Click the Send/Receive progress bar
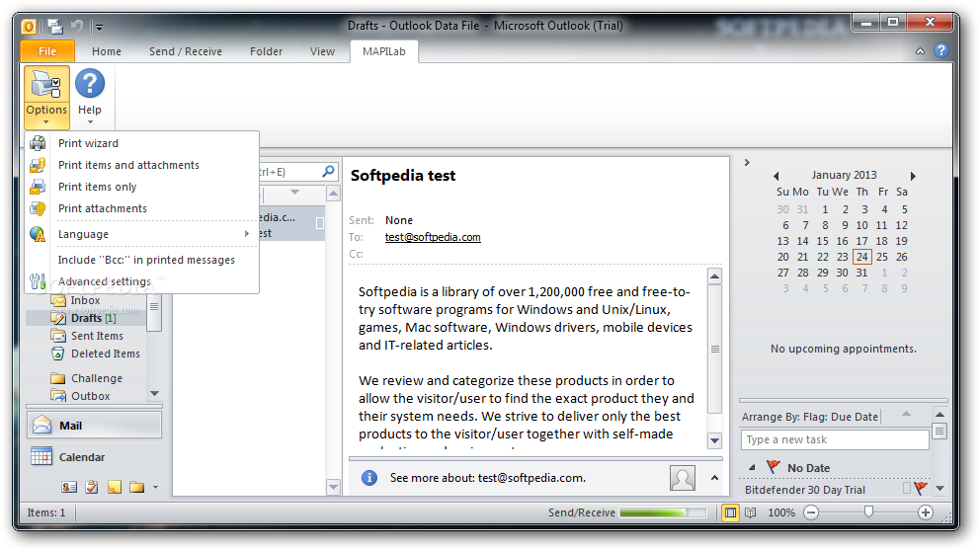Viewport: 980px width, 551px height. (663, 512)
